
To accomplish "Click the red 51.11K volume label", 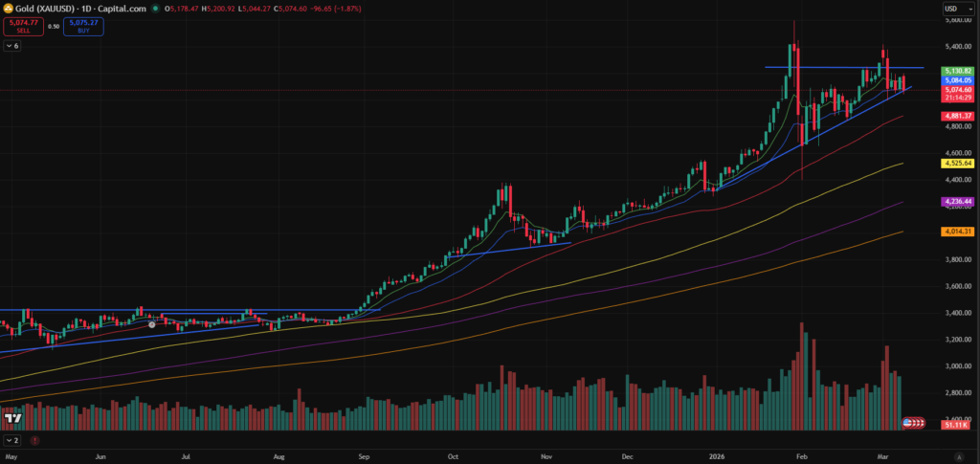I will point(957,425).
